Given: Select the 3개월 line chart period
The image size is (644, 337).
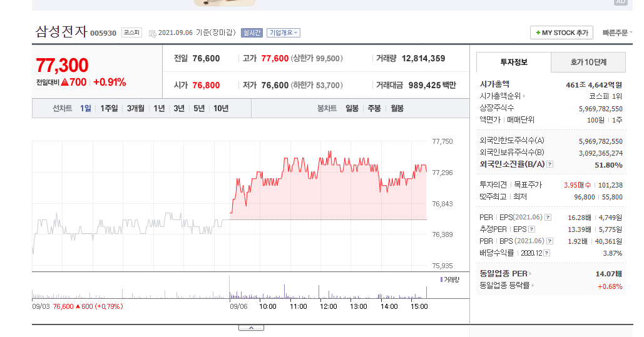Looking at the screenshot, I should (x=136, y=108).
